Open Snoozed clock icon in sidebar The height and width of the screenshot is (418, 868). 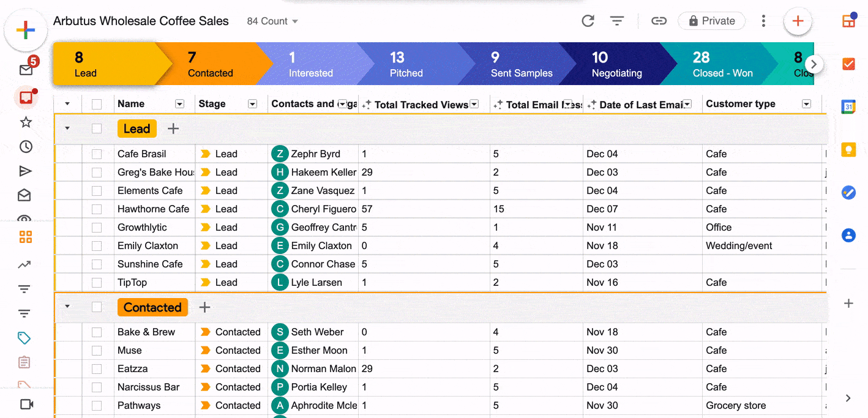tap(26, 147)
